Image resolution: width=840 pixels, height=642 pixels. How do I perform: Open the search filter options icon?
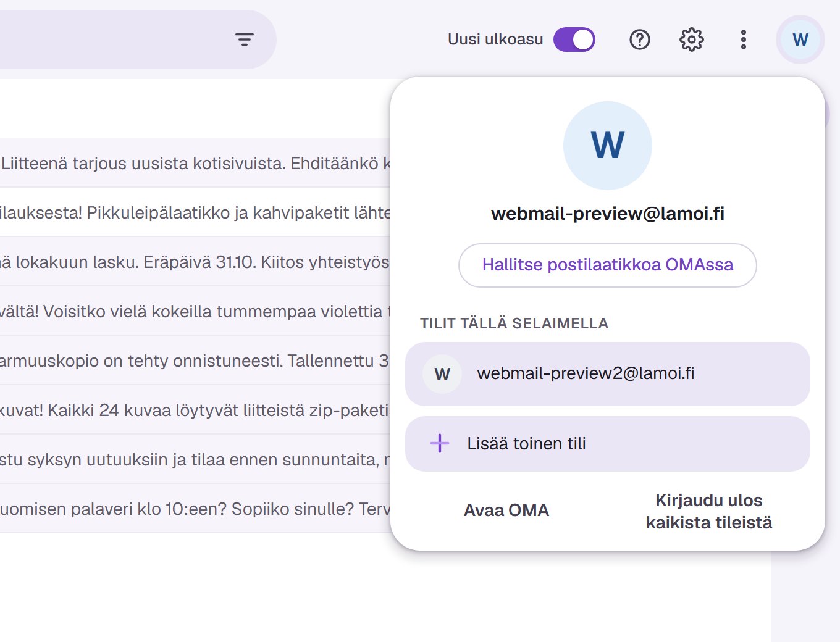click(x=245, y=40)
